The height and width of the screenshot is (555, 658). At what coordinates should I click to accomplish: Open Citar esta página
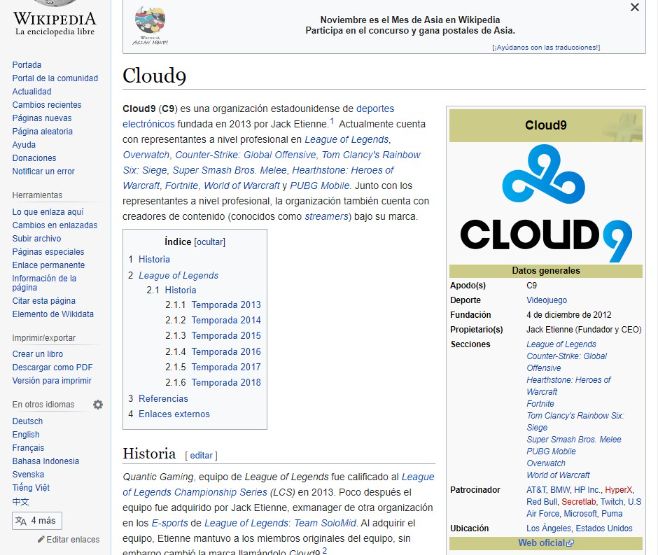[x=44, y=301]
